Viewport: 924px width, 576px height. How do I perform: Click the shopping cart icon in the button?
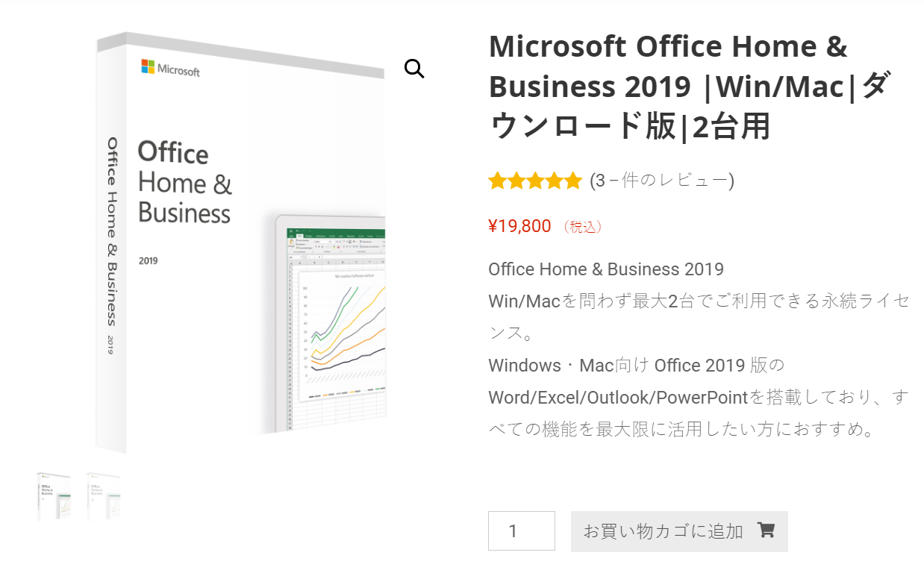(x=766, y=530)
